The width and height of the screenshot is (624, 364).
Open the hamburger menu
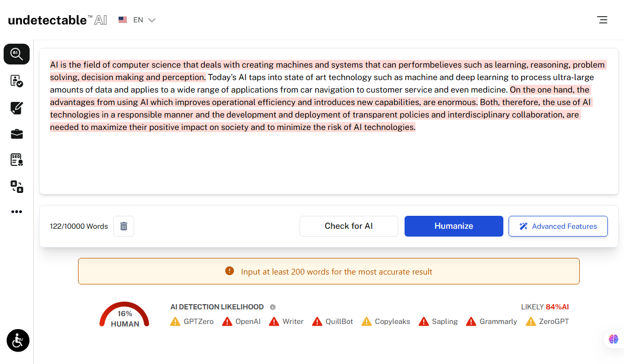click(602, 20)
